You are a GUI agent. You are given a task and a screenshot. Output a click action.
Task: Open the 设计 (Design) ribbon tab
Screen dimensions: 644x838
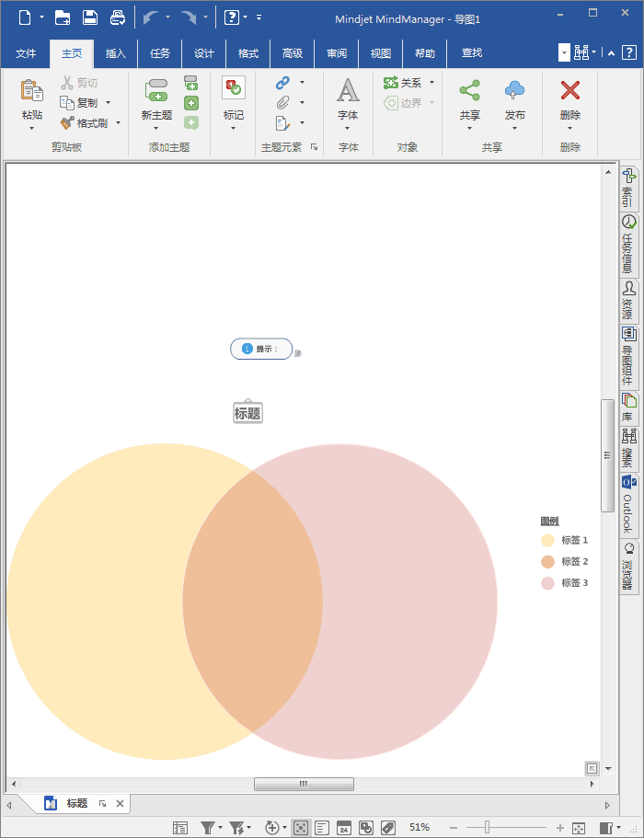(204, 54)
